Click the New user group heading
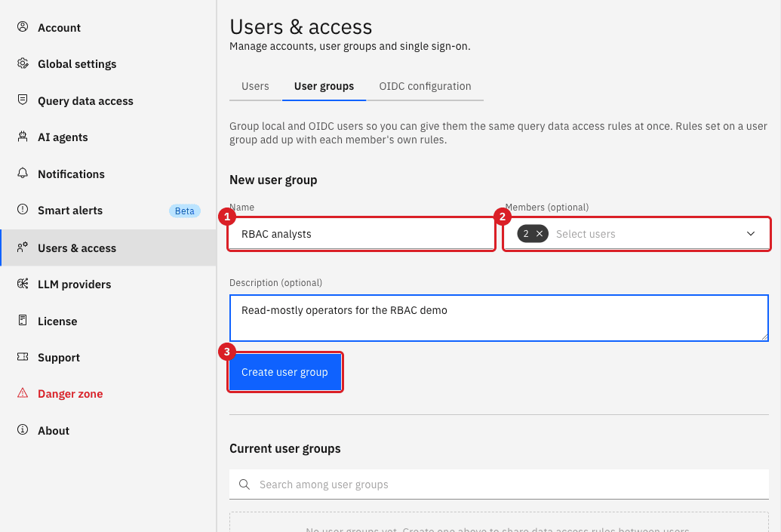The width and height of the screenshot is (781, 532). coord(273,180)
